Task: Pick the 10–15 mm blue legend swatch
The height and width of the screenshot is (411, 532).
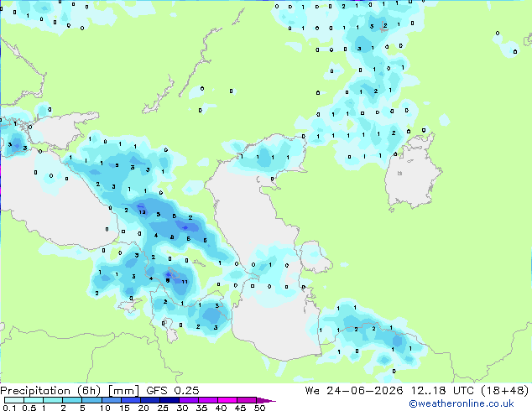Action: coord(111,400)
